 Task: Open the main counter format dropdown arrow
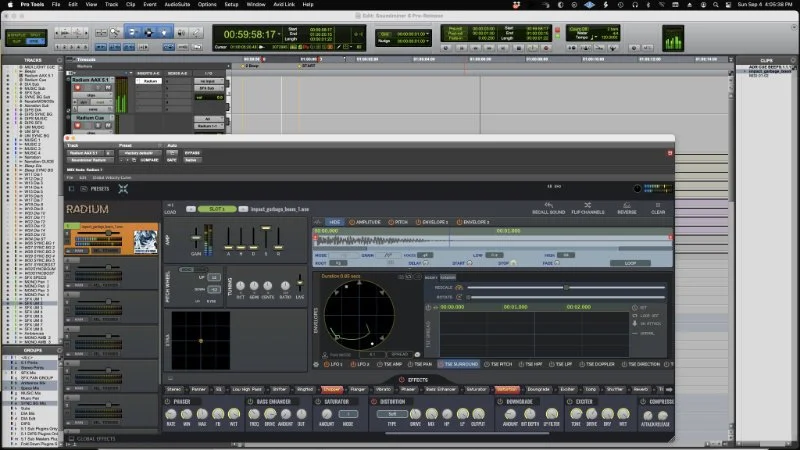pos(279,35)
